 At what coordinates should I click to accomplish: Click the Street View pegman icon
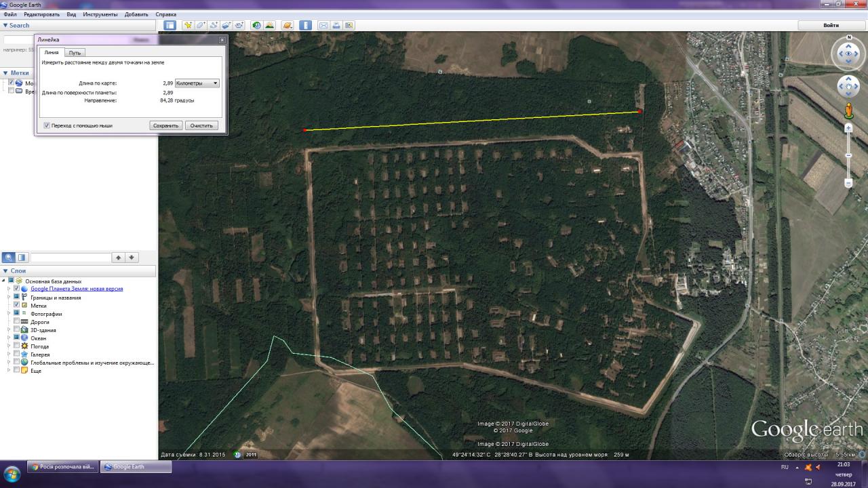(x=848, y=111)
